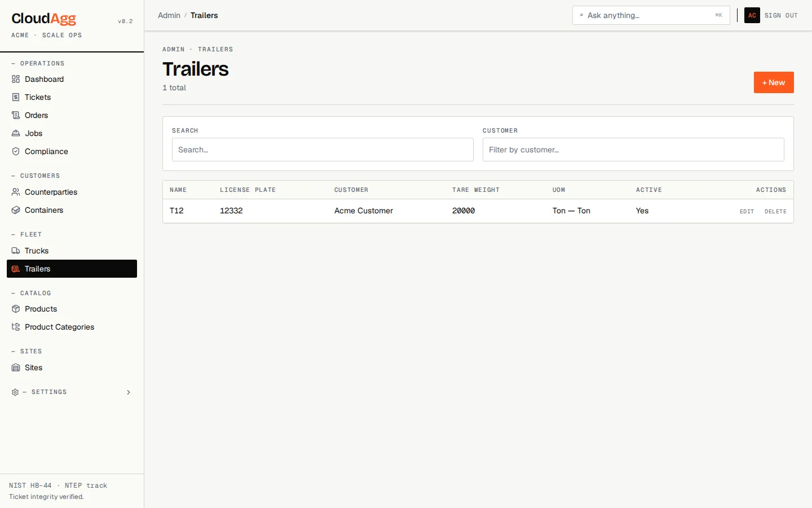Navigate to Sites page
Image resolution: width=812 pixels, height=508 pixels.
click(x=72, y=367)
